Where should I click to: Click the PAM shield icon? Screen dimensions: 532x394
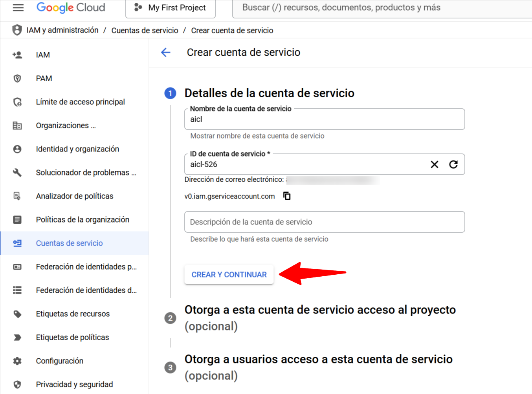[x=17, y=78]
